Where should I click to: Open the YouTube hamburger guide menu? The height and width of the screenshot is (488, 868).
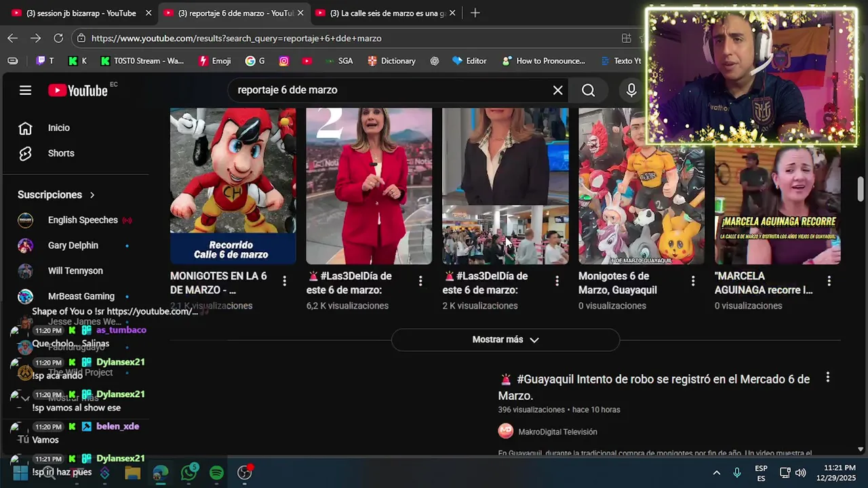pyautogui.click(x=25, y=90)
